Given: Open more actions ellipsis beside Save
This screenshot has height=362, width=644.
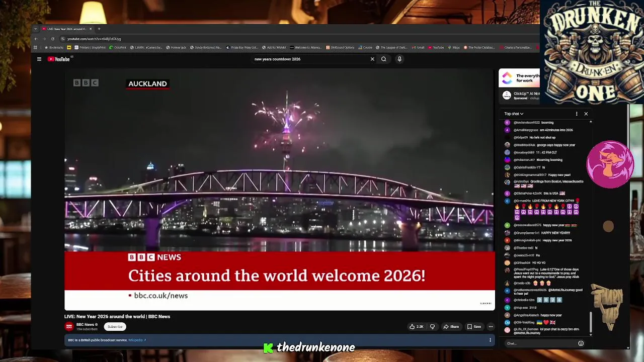Looking at the screenshot, I should pos(491,327).
